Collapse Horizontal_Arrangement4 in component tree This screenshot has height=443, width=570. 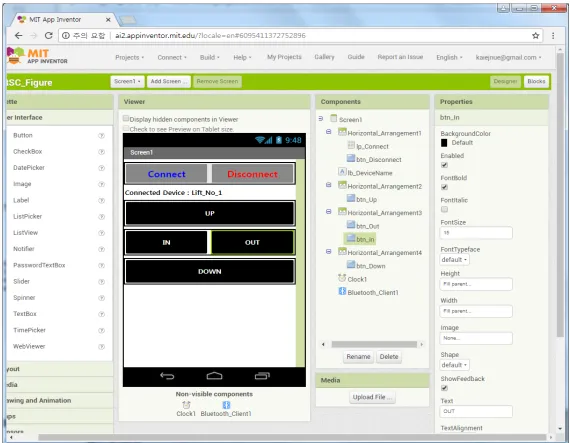(x=329, y=251)
